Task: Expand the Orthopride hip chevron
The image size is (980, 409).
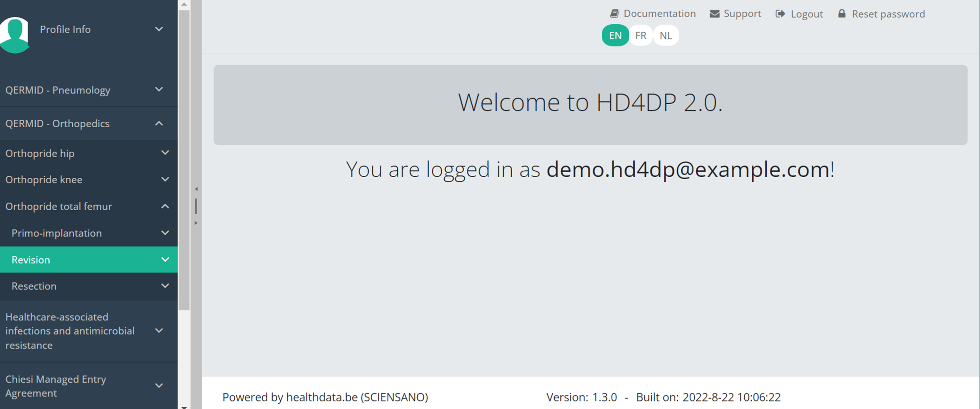Action: [165, 153]
